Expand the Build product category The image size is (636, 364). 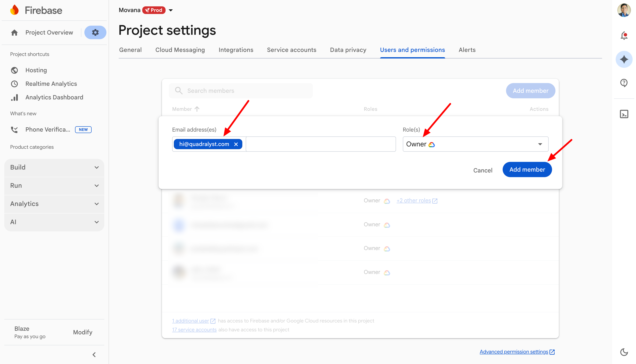[x=54, y=167]
